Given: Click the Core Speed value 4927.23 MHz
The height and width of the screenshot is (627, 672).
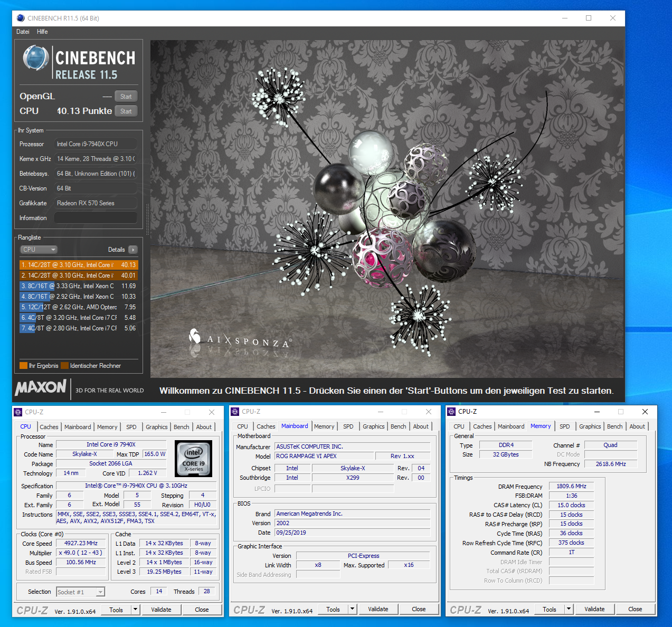Looking at the screenshot, I should point(81,544).
